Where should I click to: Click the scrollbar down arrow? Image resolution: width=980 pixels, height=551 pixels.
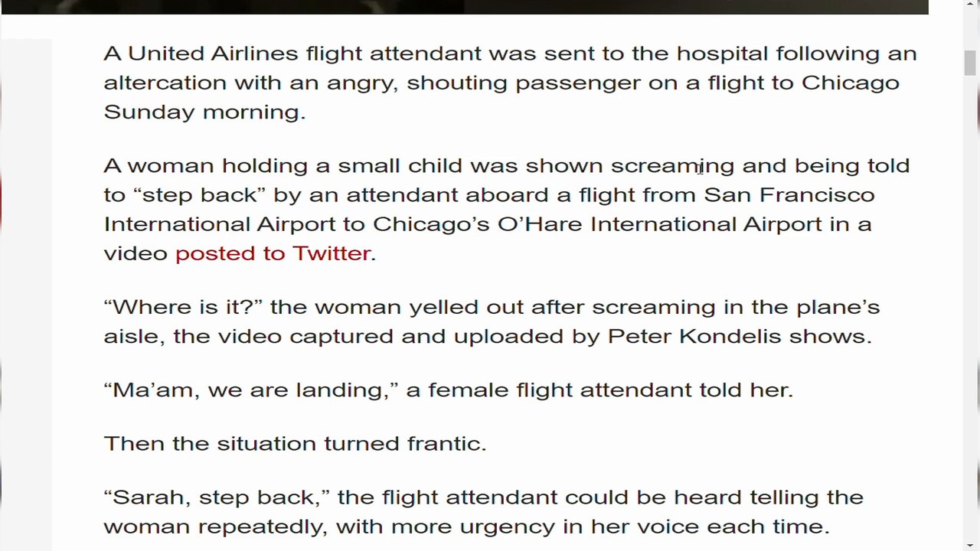(970, 543)
